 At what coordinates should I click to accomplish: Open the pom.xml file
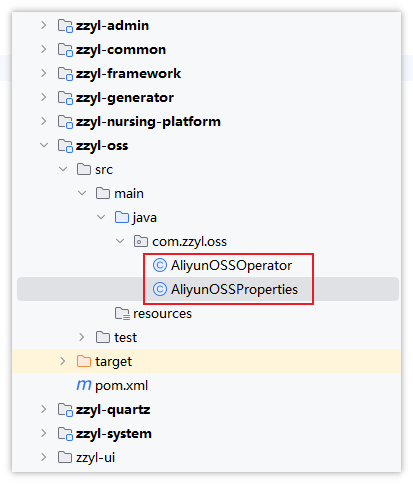(x=121, y=386)
